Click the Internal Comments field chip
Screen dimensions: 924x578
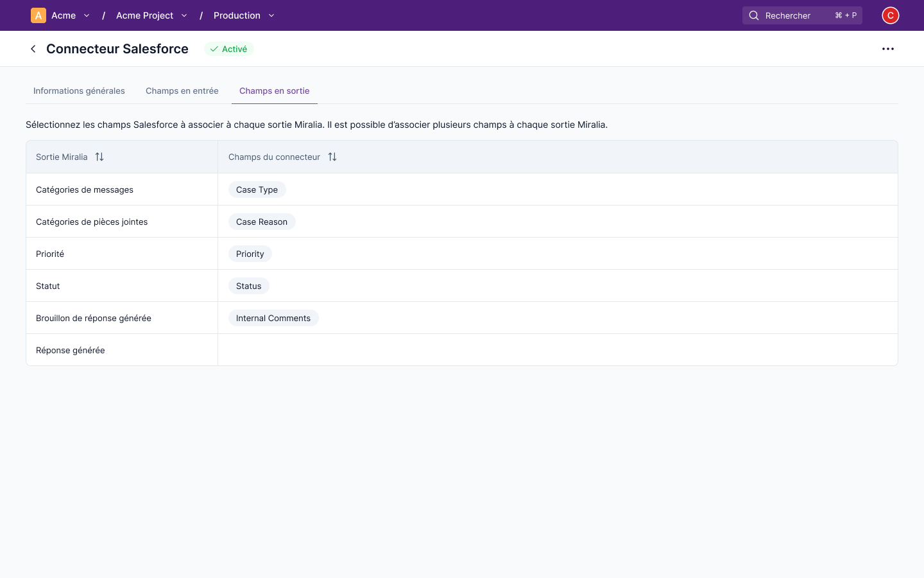(273, 318)
